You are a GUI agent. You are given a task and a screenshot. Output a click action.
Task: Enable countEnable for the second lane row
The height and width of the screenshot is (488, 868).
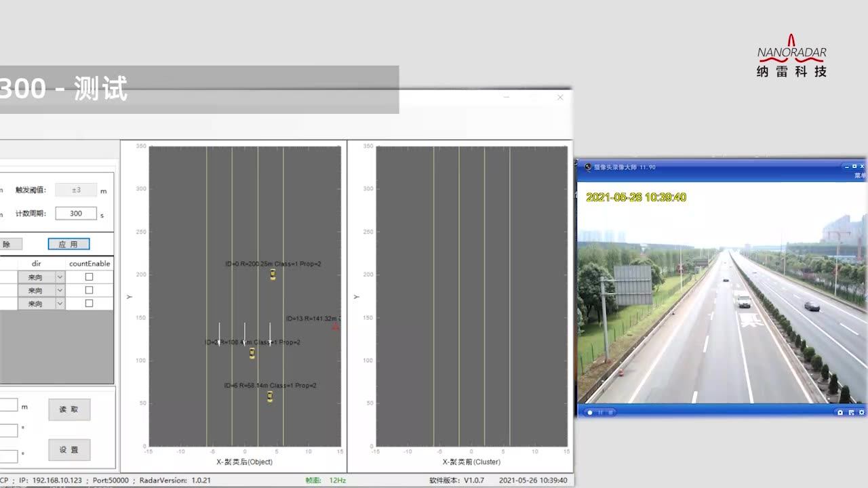(87, 290)
